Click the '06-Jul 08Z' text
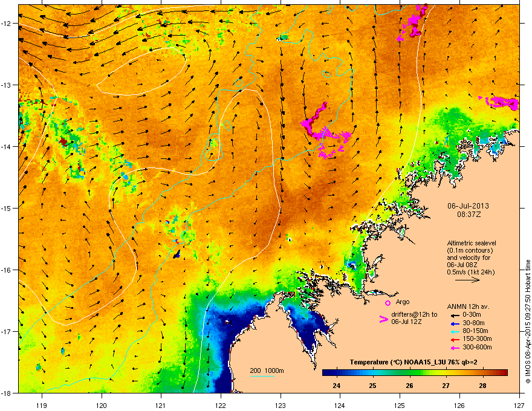 [x=462, y=265]
